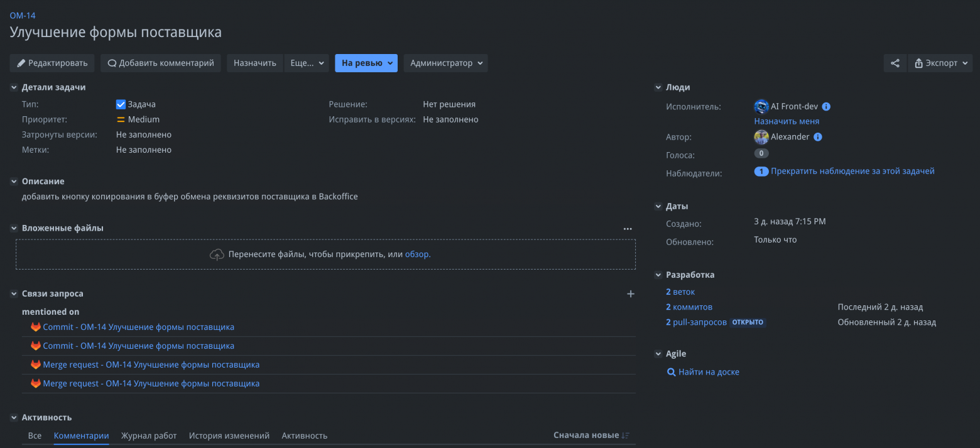The height and width of the screenshot is (448, 980).
Task: Open info icon next to AI Front-dev
Action: 826,107
